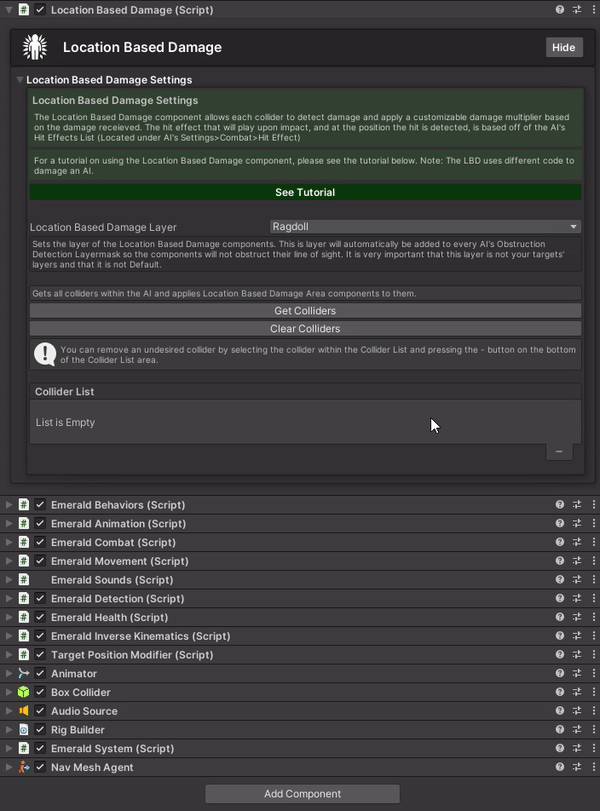
Task: Open presets icon for Box Collider
Action: [577, 692]
